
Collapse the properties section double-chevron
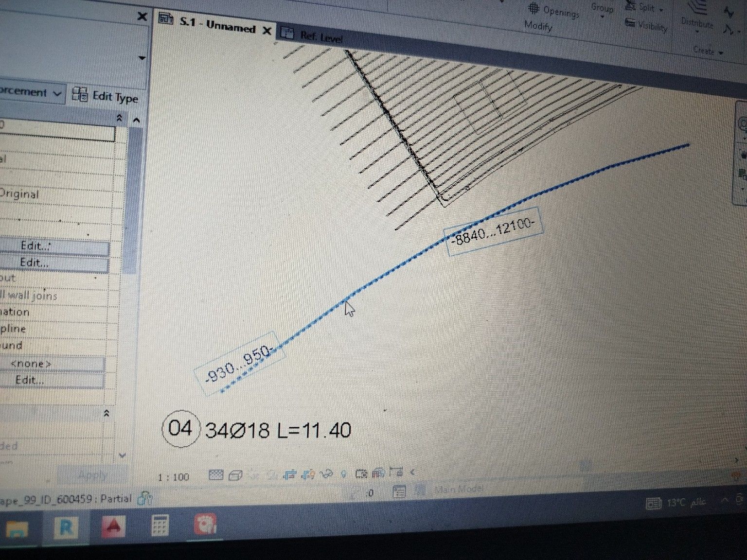tap(119, 118)
